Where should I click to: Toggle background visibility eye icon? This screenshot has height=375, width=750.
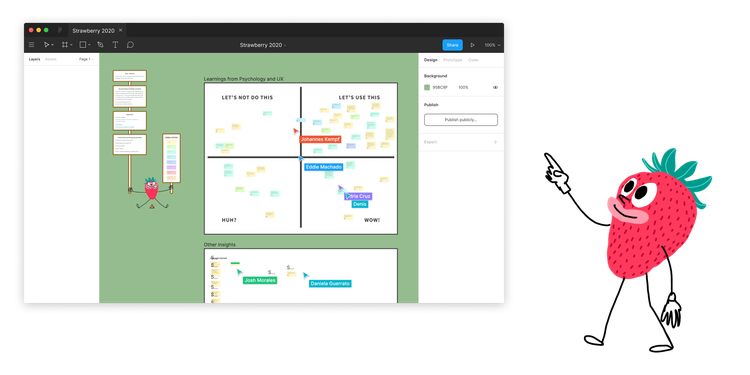pyautogui.click(x=495, y=88)
